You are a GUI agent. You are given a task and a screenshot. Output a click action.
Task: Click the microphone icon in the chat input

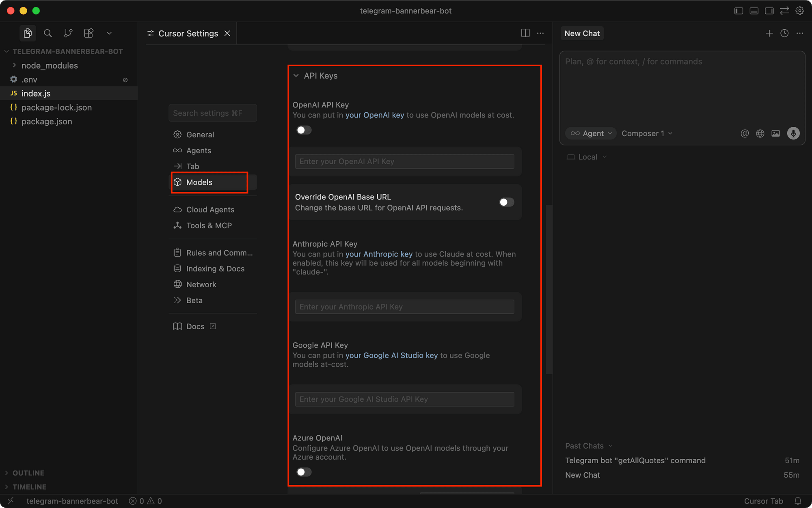793,133
